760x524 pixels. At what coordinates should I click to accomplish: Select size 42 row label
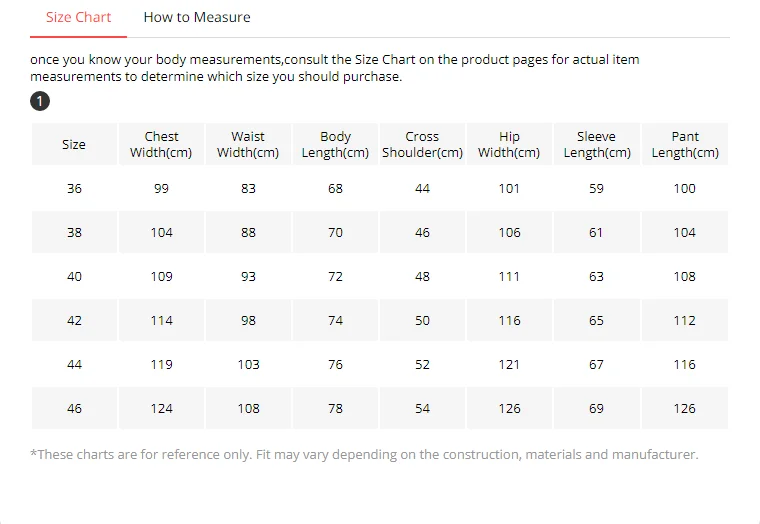click(x=74, y=320)
